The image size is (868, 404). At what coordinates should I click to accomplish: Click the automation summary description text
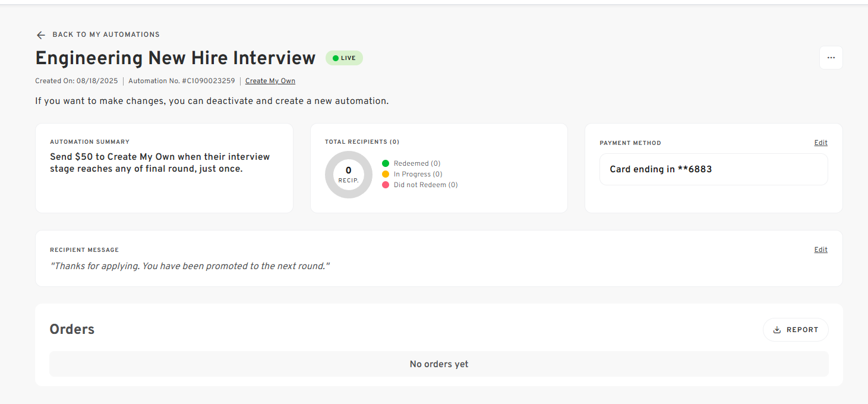[160, 163]
